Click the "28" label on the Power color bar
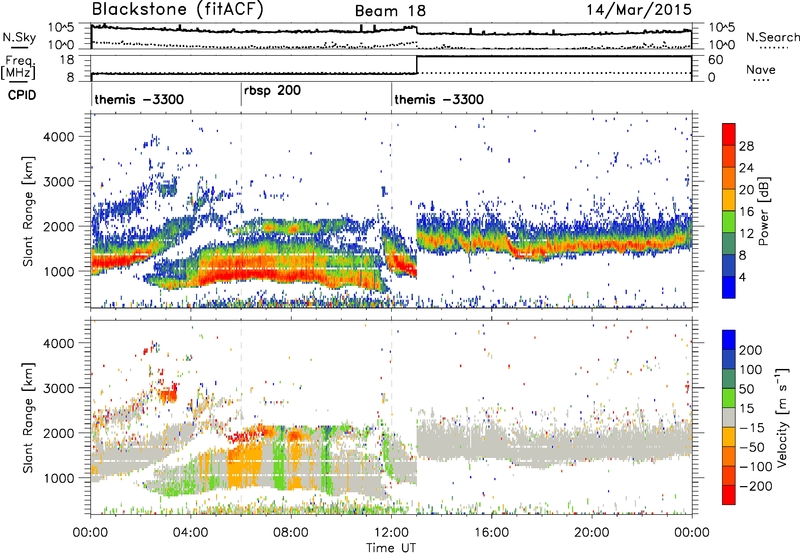This screenshot has width=800, height=554. point(746,146)
